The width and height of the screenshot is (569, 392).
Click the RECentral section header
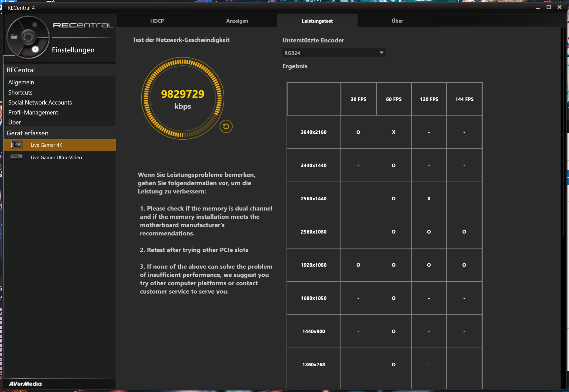click(60, 70)
